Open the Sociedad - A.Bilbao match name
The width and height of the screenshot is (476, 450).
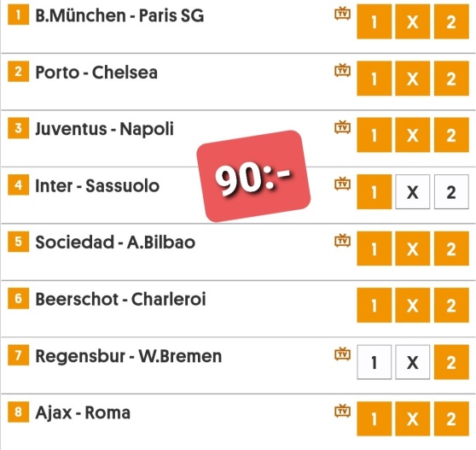pyautogui.click(x=115, y=243)
